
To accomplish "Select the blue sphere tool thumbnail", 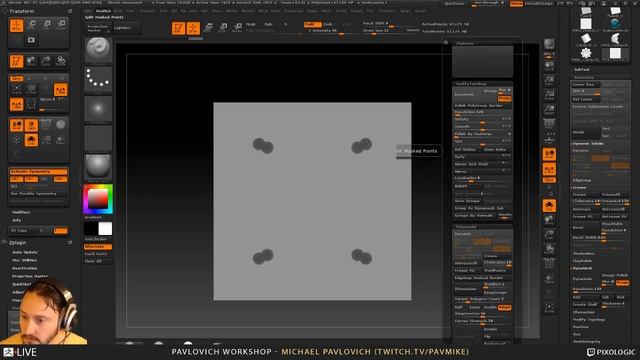I will (615, 24).
